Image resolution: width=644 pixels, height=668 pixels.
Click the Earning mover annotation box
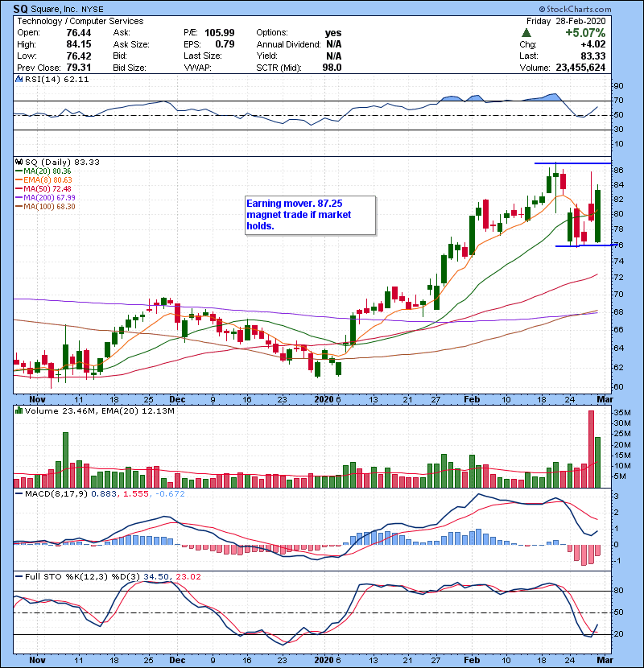pyautogui.click(x=311, y=215)
